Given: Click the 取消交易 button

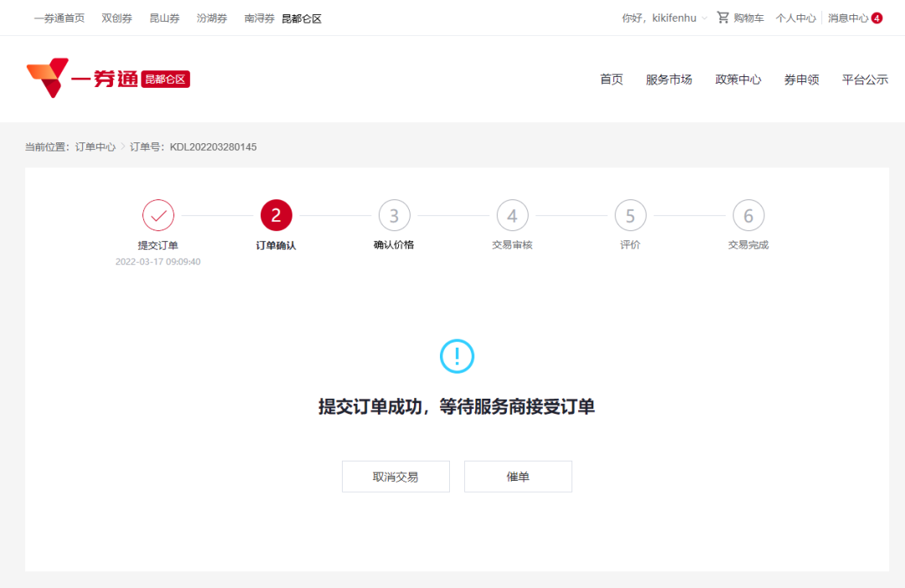Looking at the screenshot, I should pyautogui.click(x=396, y=476).
